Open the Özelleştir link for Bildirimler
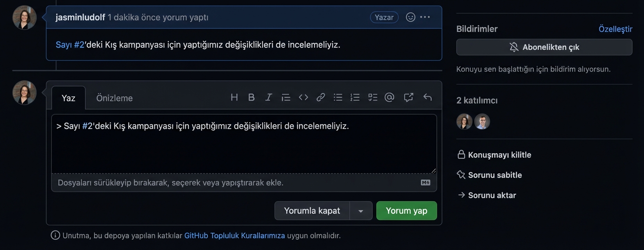This screenshot has height=250, width=644. (615, 29)
